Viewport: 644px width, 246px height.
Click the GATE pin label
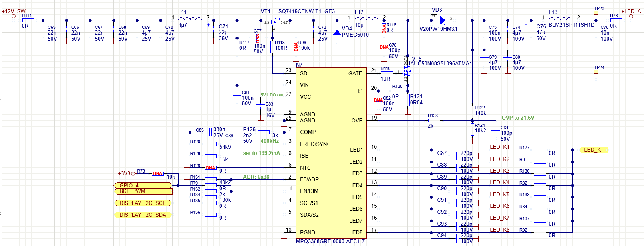pyautogui.click(x=355, y=73)
